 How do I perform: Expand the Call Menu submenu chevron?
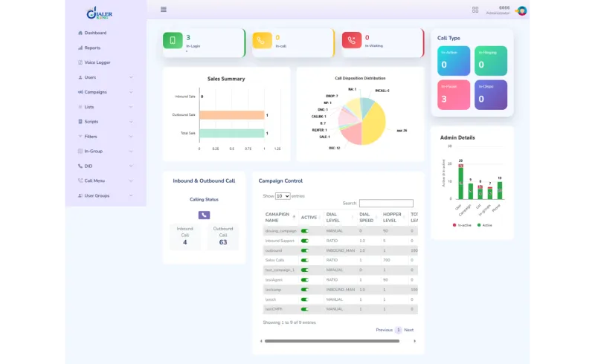pos(131,181)
